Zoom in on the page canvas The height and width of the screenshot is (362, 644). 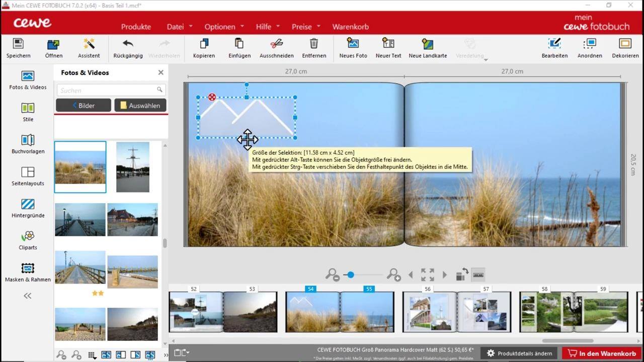[393, 275]
